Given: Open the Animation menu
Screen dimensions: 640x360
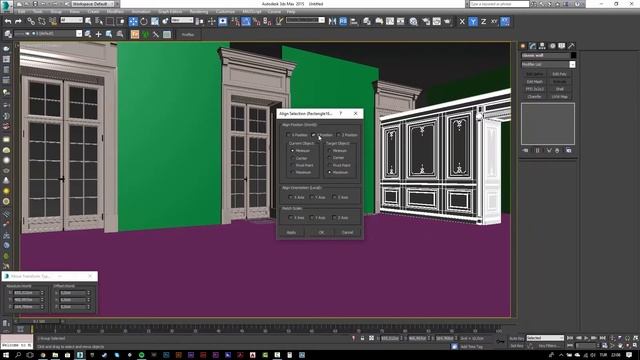Looking at the screenshot, I should tap(140, 12).
